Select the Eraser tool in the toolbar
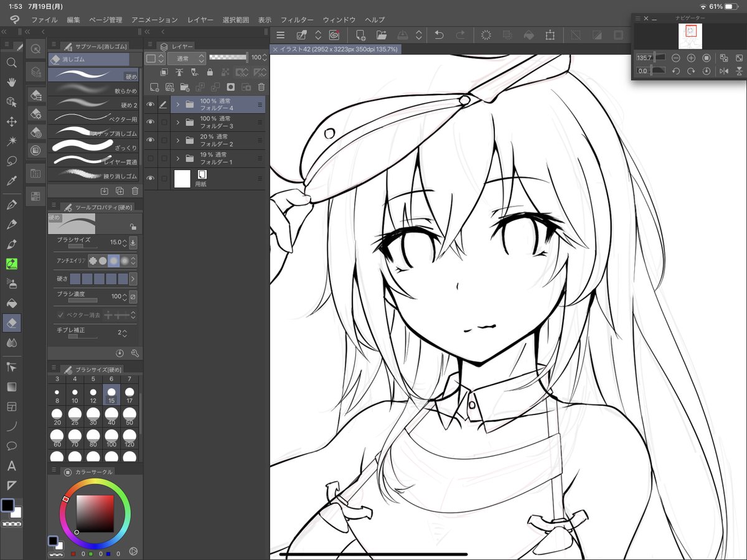Image resolution: width=747 pixels, height=560 pixels. coord(12,322)
